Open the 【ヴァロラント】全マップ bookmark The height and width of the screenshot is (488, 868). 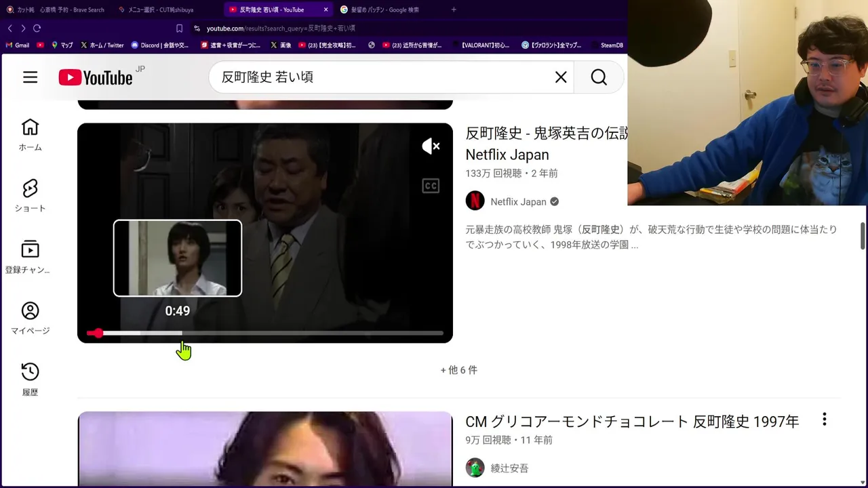tap(552, 45)
